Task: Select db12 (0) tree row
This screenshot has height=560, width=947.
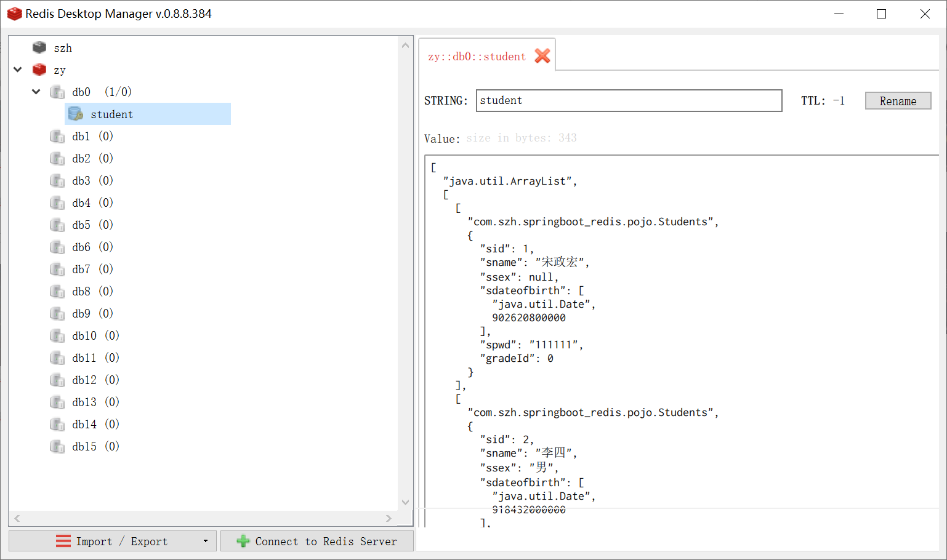Action: tap(95, 380)
